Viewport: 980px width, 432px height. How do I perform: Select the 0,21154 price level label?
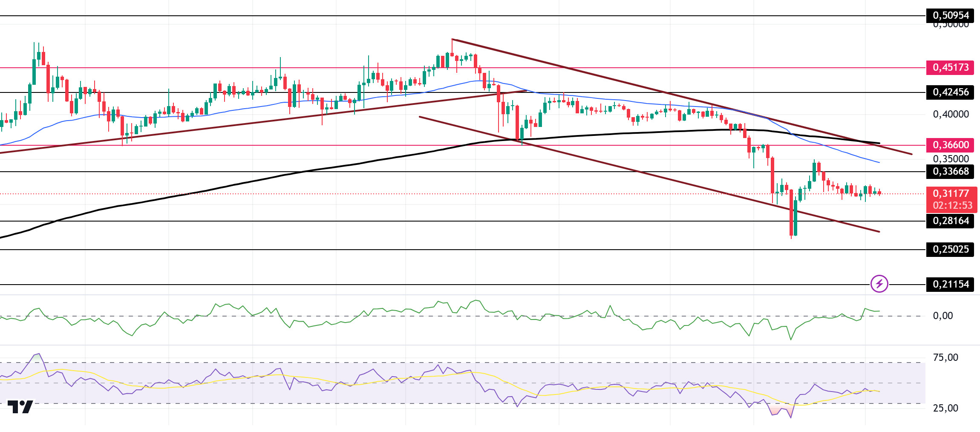950,284
